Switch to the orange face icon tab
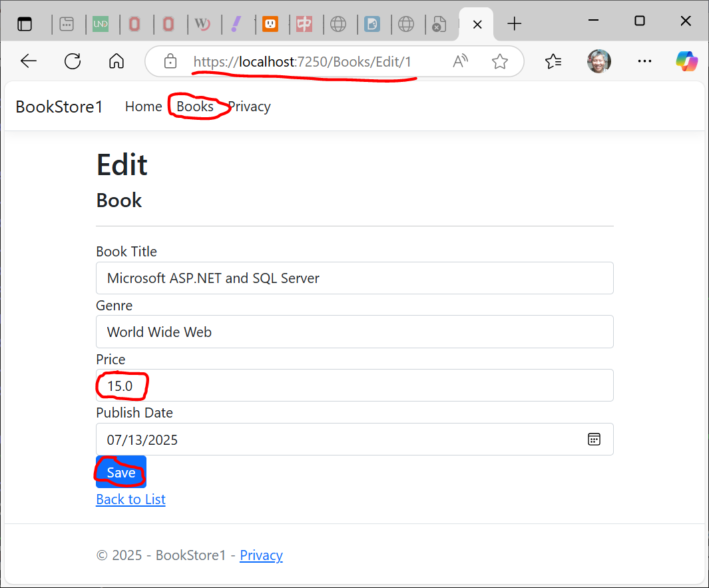The height and width of the screenshot is (588, 709). coord(270,24)
